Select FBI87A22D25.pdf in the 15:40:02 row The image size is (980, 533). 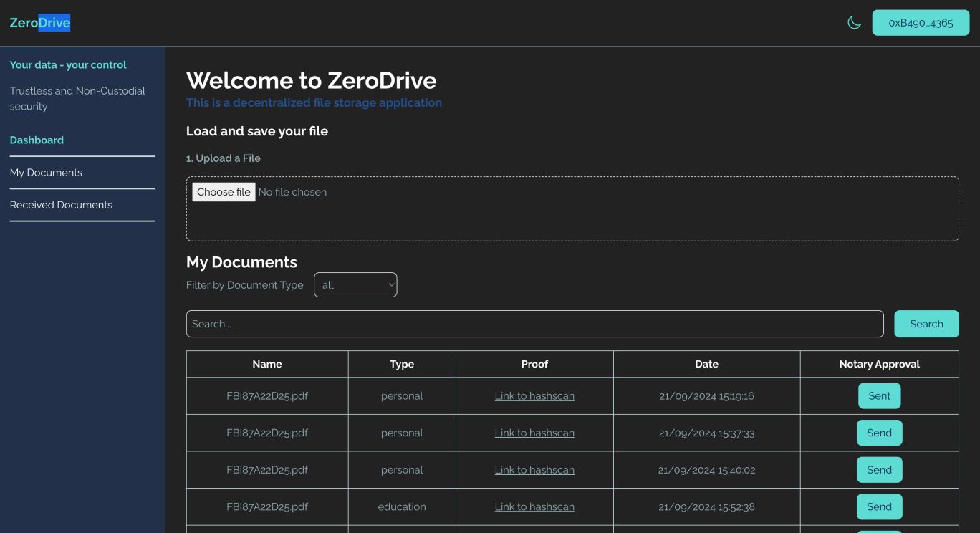267,470
